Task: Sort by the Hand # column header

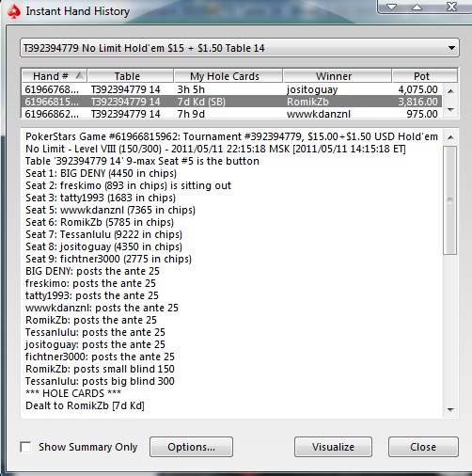Action: pos(55,76)
